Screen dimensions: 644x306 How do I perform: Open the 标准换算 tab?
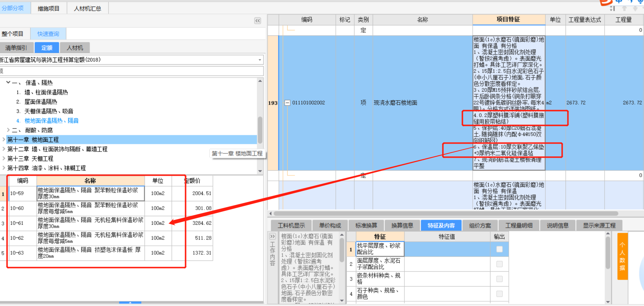(366, 226)
